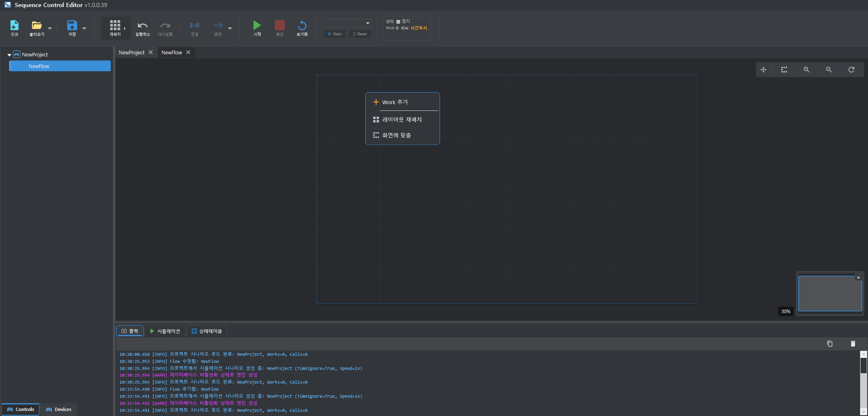Screen dimensions: 868x416
Task: Click the canvas refresh rotate icon
Action: 851,70
